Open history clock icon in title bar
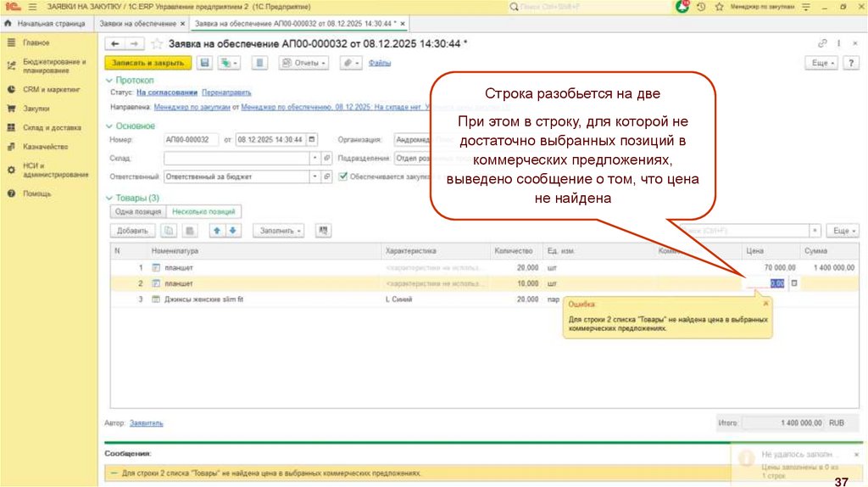 pyautogui.click(x=700, y=7)
